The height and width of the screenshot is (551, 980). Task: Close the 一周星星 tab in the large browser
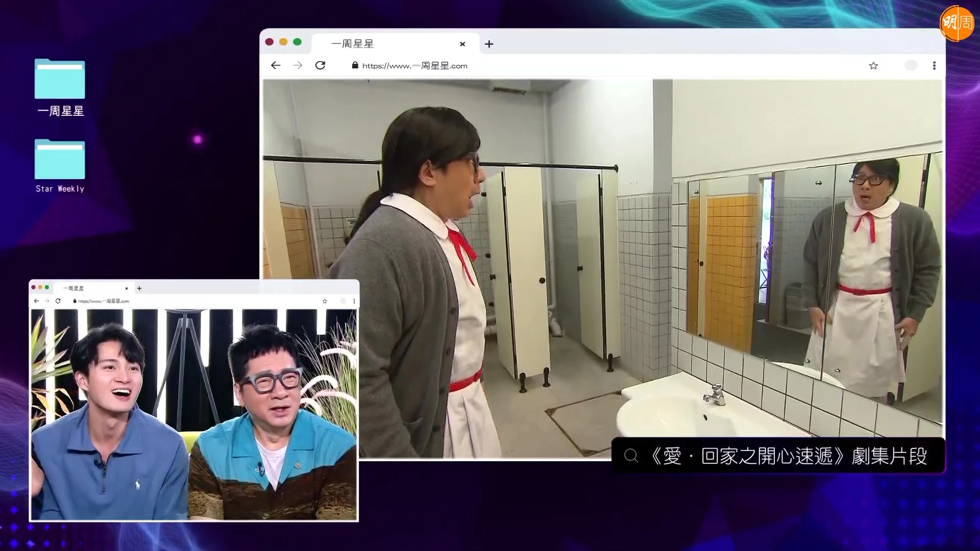(x=462, y=44)
